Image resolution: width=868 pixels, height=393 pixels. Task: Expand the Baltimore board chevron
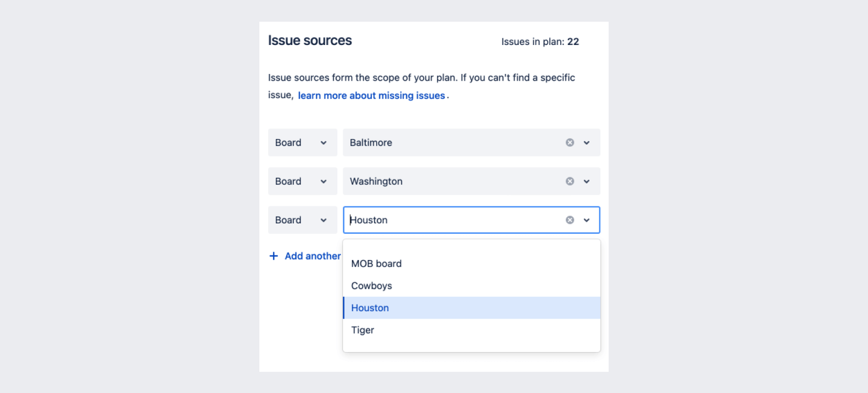[587, 143]
